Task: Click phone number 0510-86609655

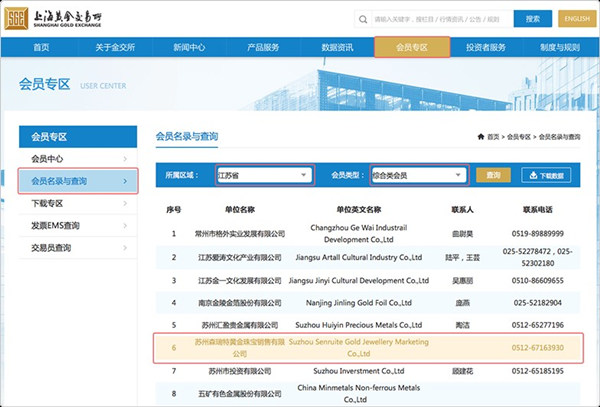Action: point(538,280)
